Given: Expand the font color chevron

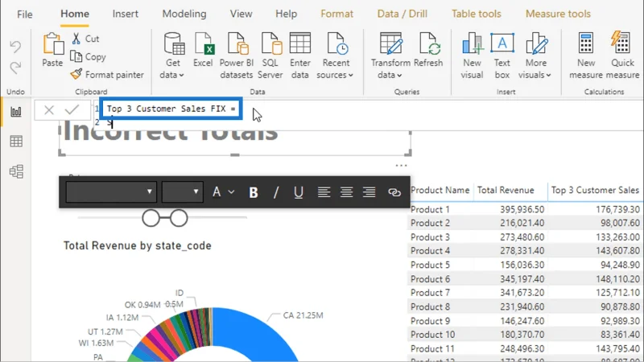Looking at the screenshot, I should tap(231, 191).
